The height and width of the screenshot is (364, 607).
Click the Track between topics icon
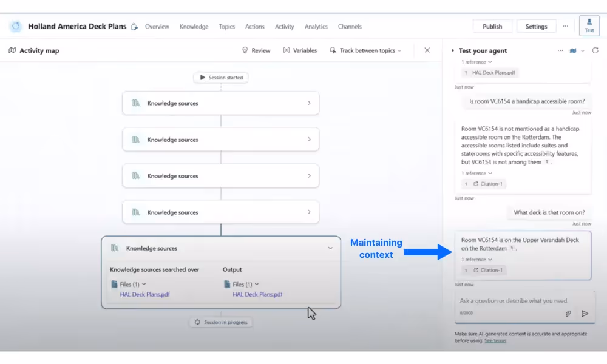tap(333, 50)
